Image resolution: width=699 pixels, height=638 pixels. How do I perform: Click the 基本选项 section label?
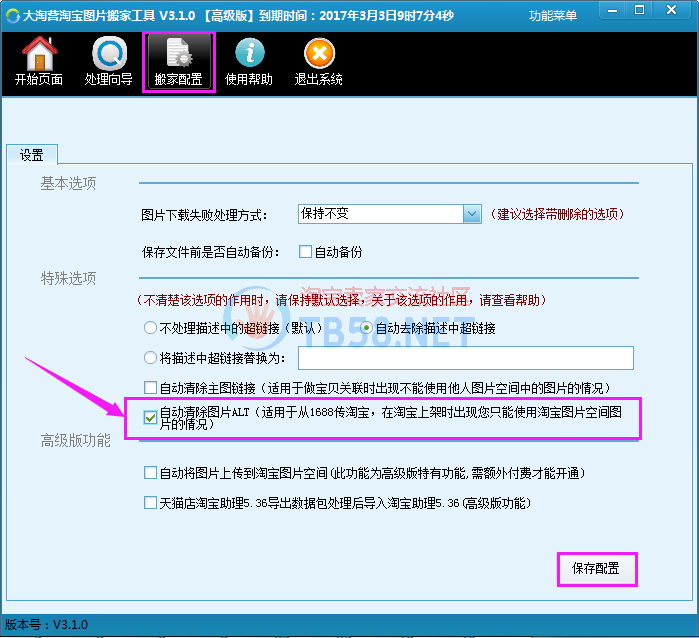click(x=68, y=183)
